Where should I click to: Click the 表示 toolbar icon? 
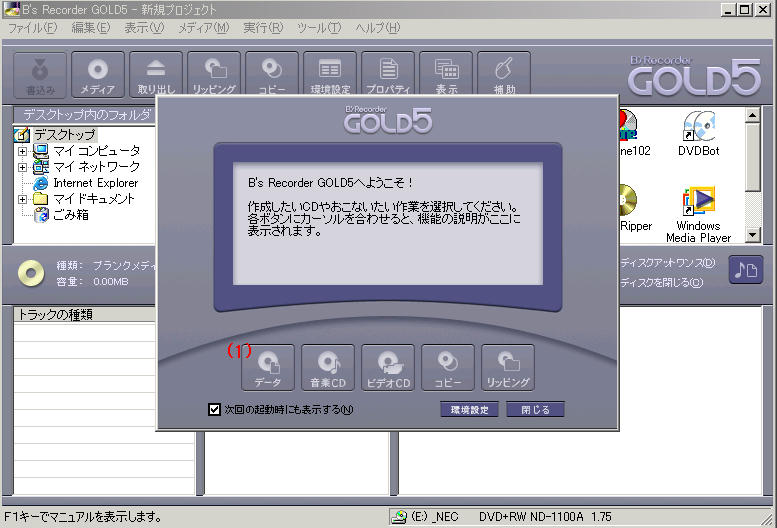click(445, 73)
